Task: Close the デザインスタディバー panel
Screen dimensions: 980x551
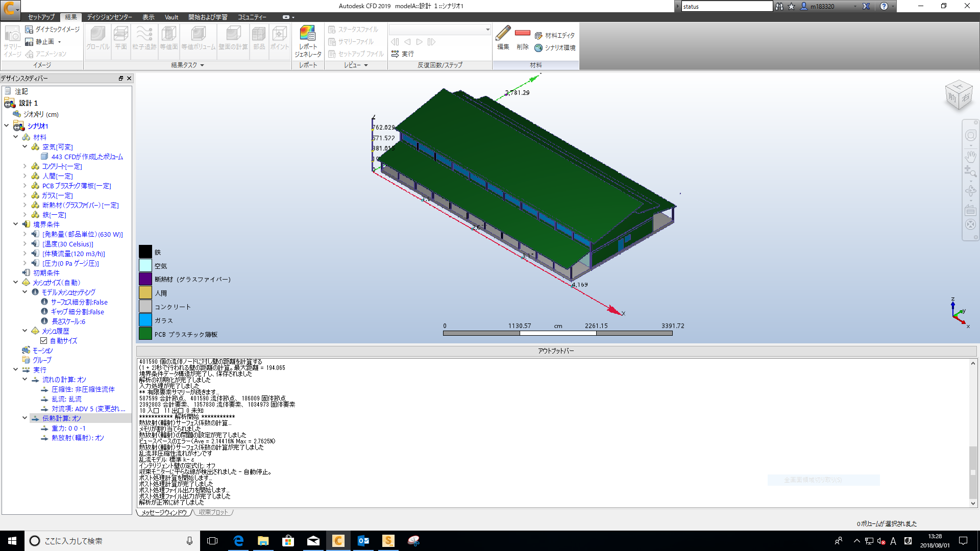Action: click(x=129, y=78)
